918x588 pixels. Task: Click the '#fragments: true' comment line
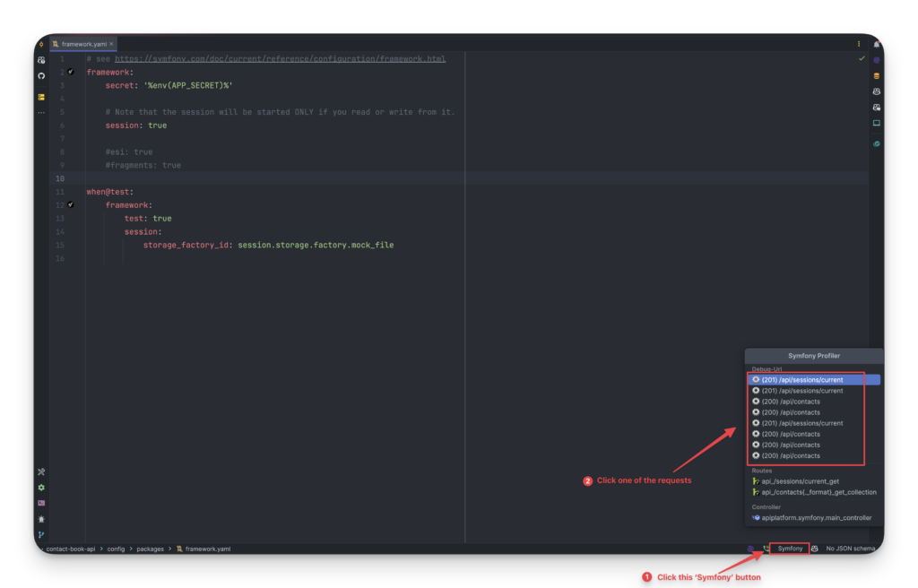click(143, 165)
